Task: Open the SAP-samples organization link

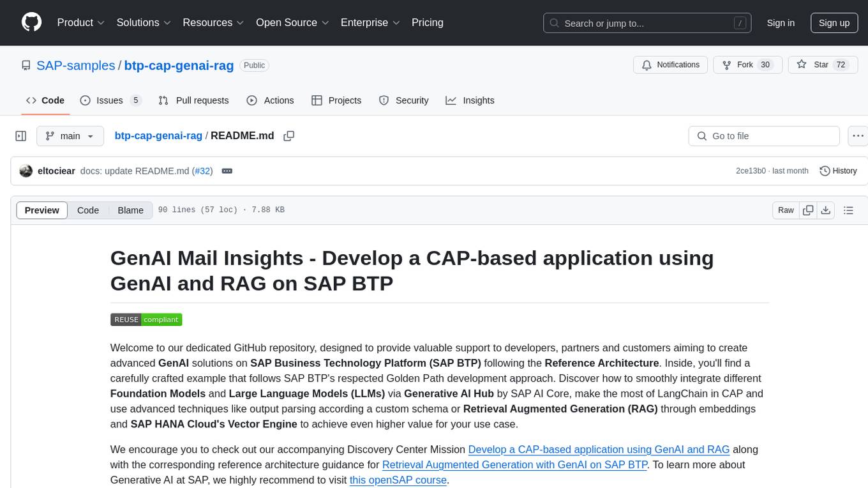Action: (75, 65)
